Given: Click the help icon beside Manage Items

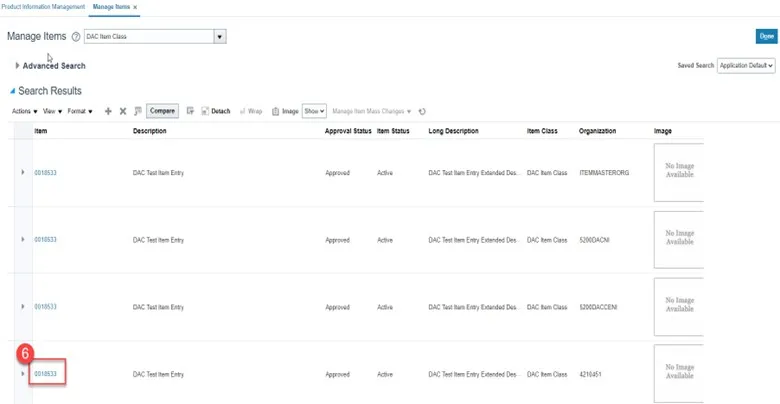Looking at the screenshot, I should click(76, 36).
